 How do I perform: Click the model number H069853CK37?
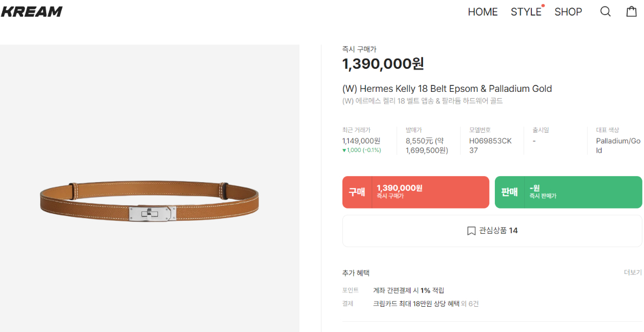click(491, 146)
